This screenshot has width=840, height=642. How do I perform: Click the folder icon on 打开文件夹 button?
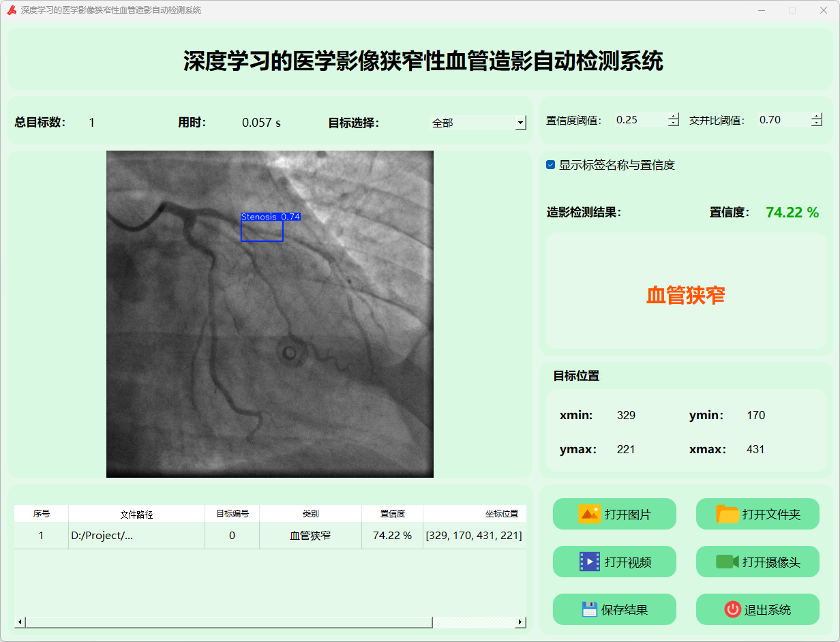coord(727,514)
